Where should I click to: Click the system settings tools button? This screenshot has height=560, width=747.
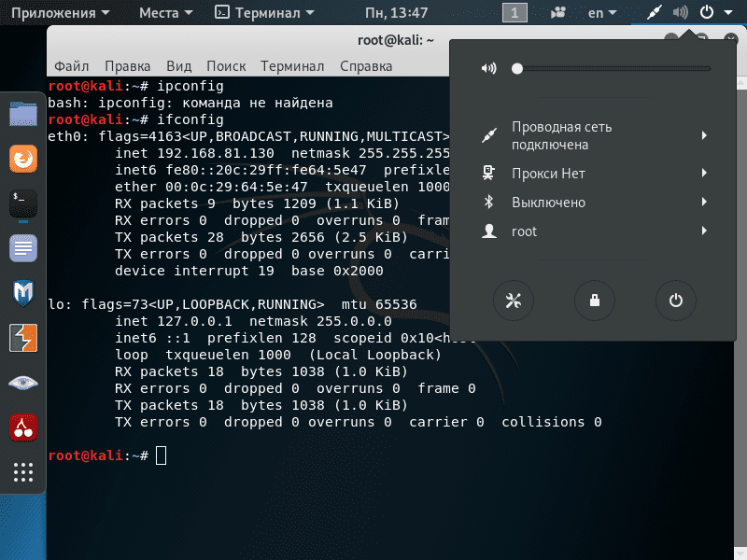(514, 300)
